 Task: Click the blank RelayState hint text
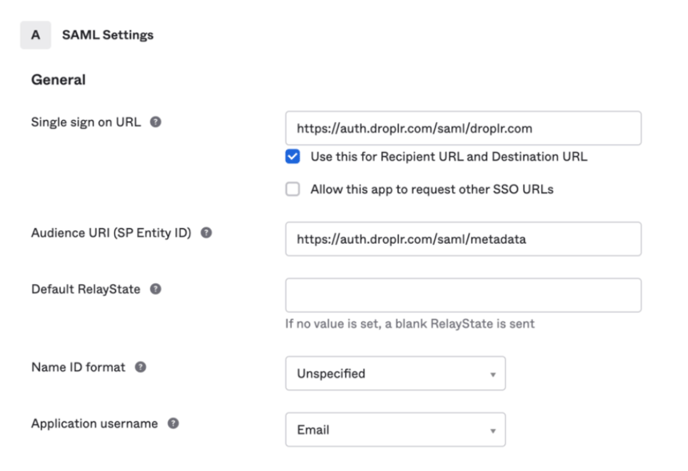410,324
